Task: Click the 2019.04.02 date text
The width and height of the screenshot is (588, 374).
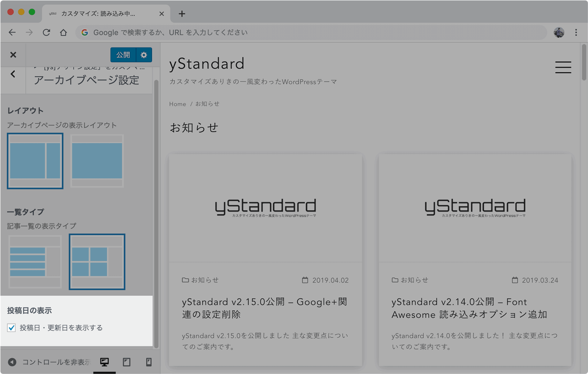Action: (x=330, y=280)
